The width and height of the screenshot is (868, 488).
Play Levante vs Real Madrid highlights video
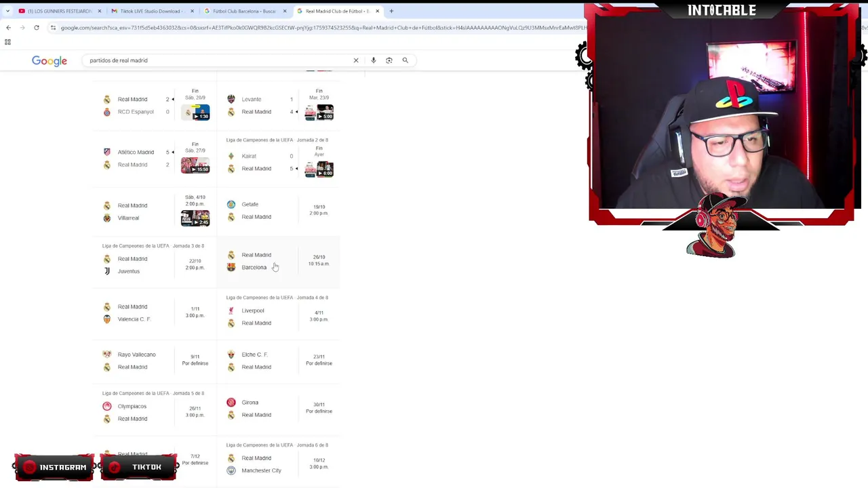pos(319,112)
